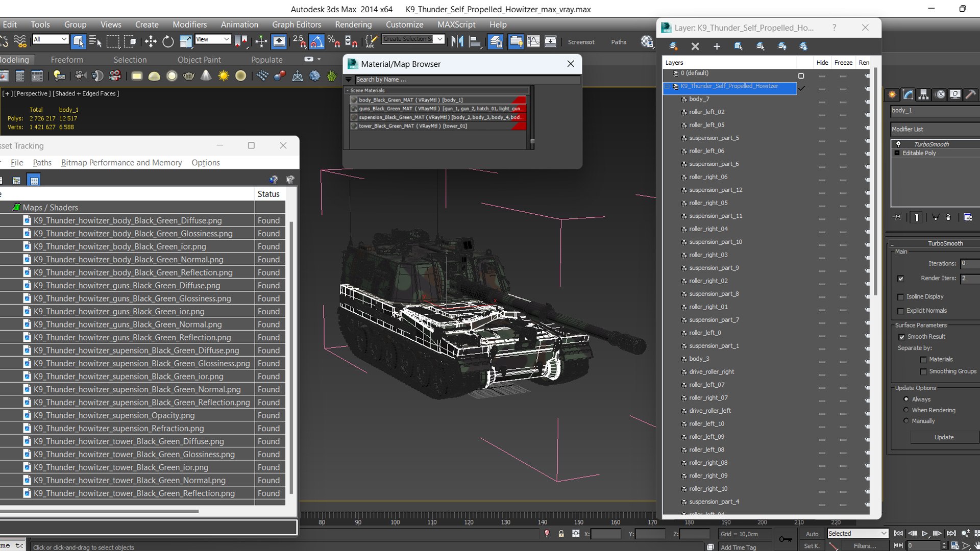Viewport: 980px width, 551px height.
Task: Click the Mirror tool icon
Action: click(457, 42)
